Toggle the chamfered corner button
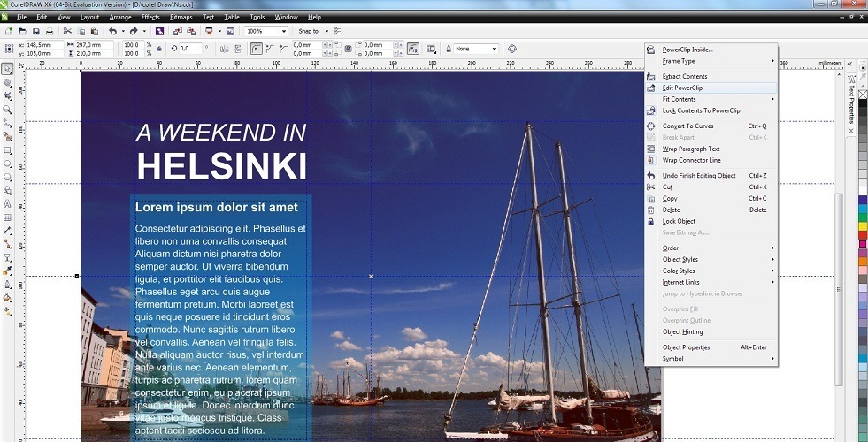This screenshot has width=868, height=442. click(x=283, y=49)
